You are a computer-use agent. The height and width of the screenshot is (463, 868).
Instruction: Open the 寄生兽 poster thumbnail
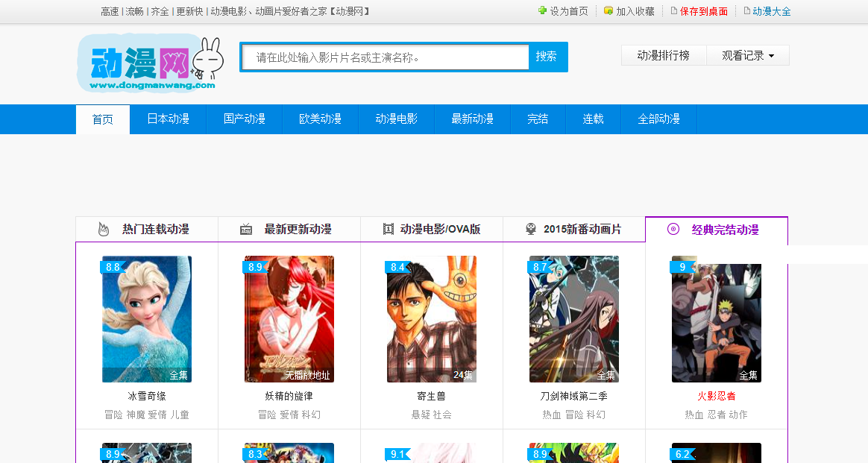point(432,319)
